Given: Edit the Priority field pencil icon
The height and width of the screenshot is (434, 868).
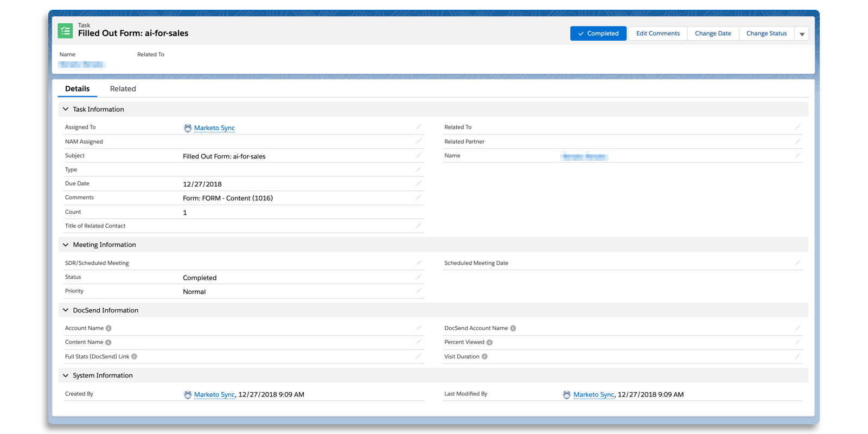Looking at the screenshot, I should (x=418, y=291).
